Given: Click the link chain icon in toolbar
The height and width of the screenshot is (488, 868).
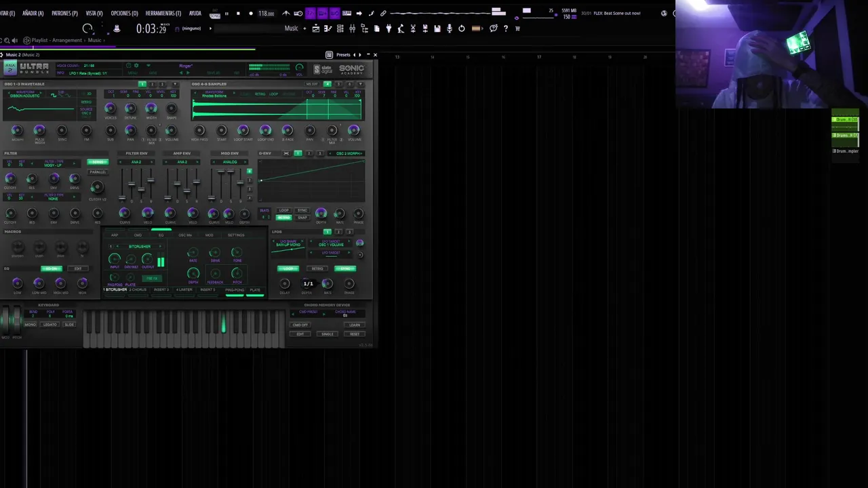Looking at the screenshot, I should [383, 13].
